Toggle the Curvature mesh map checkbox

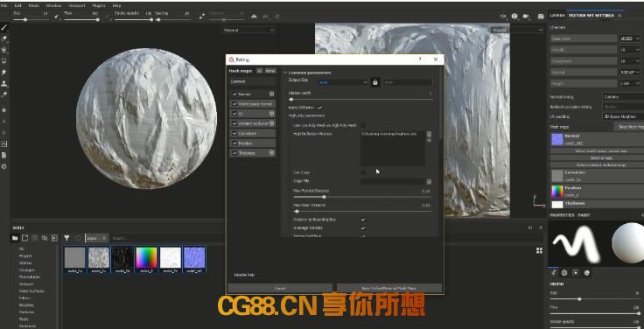[x=234, y=134]
